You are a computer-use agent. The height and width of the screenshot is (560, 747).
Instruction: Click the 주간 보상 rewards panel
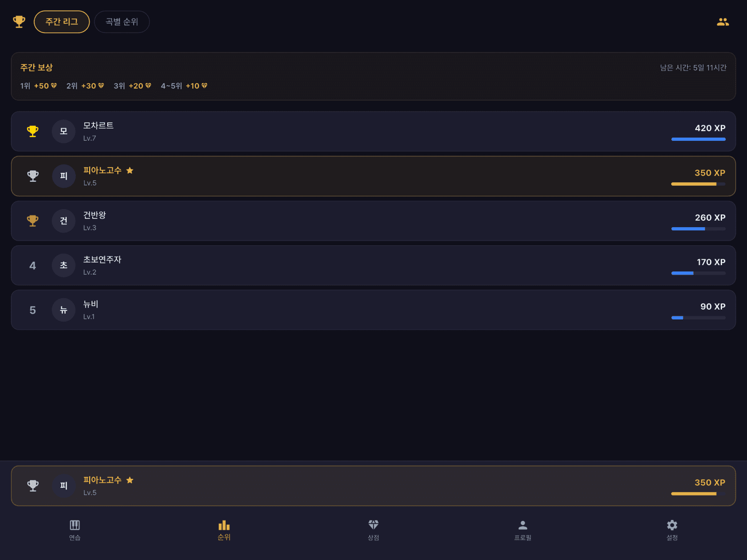[x=373, y=76]
